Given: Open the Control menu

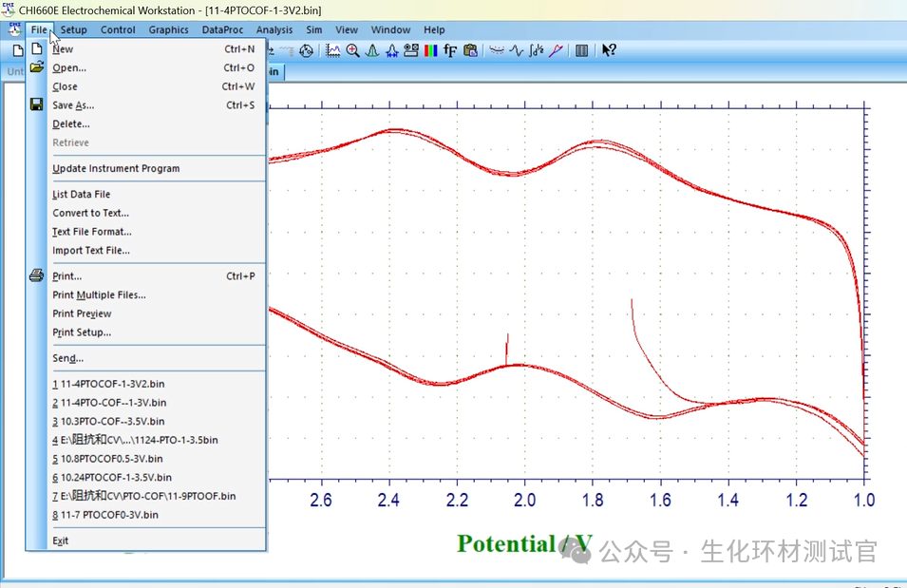Looking at the screenshot, I should tap(118, 30).
